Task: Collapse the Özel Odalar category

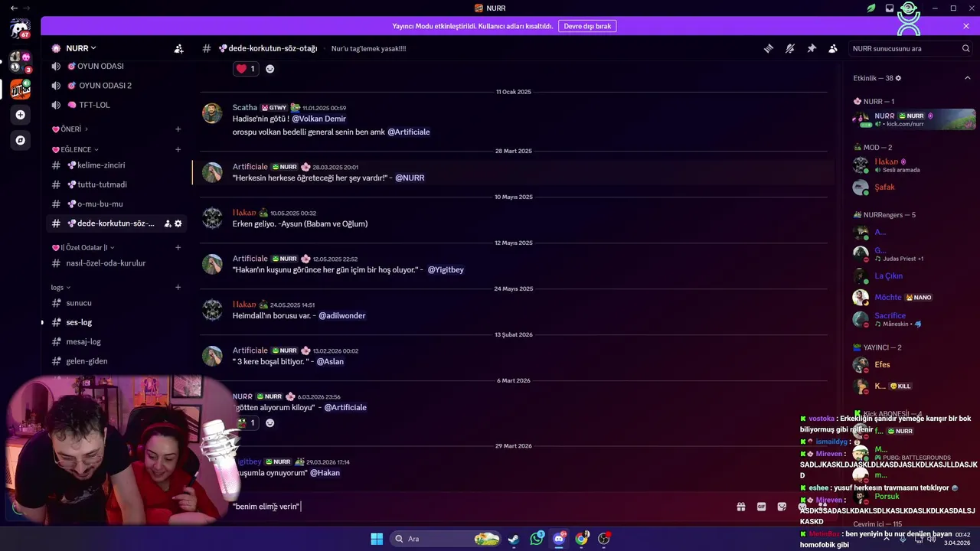Action: click(x=83, y=247)
